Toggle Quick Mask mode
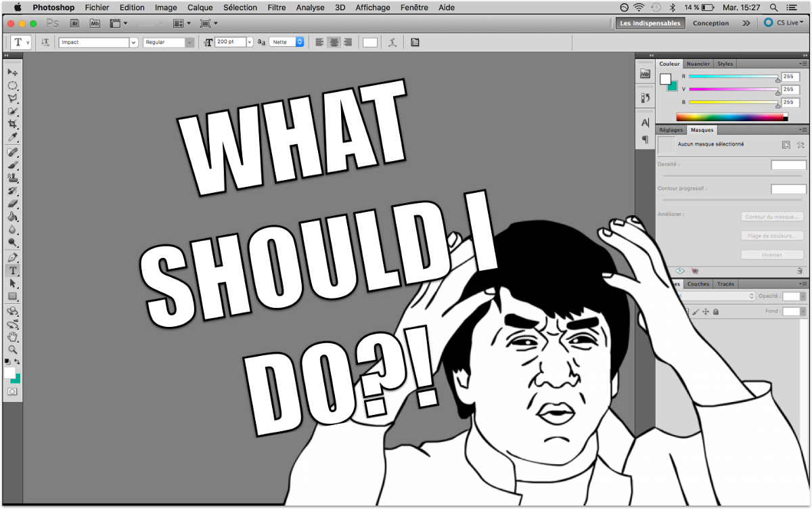The image size is (812, 509). click(x=12, y=392)
